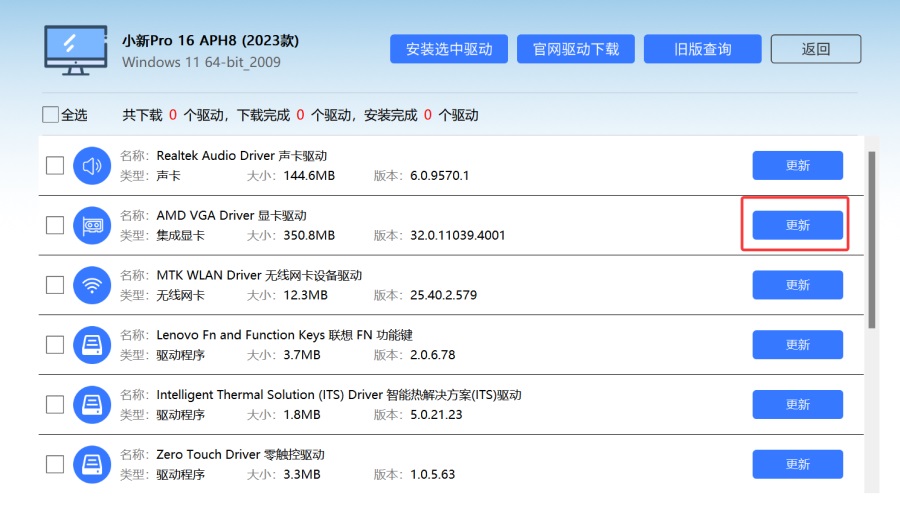Click version 1.0.5.63 value
Image resolution: width=900 pixels, height=524 pixels.
click(432, 474)
